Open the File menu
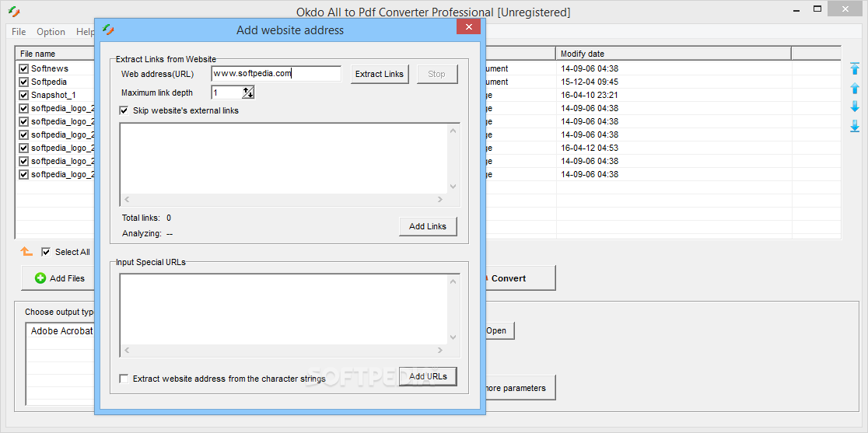This screenshot has height=433, width=868. pyautogui.click(x=19, y=32)
